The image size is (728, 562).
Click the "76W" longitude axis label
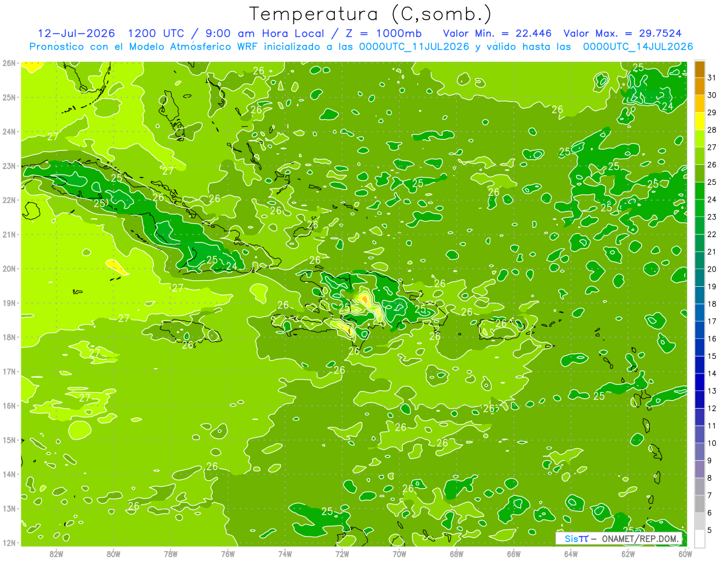[x=227, y=554]
